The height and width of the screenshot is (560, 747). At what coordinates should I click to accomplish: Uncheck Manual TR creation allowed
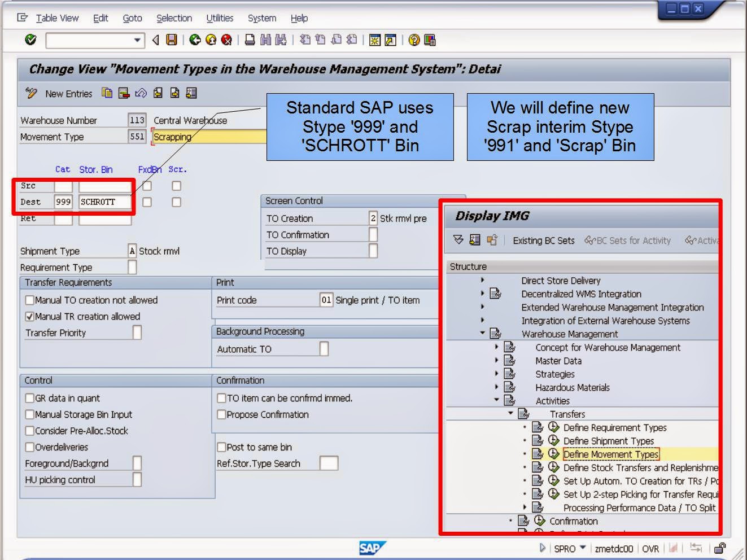click(30, 316)
